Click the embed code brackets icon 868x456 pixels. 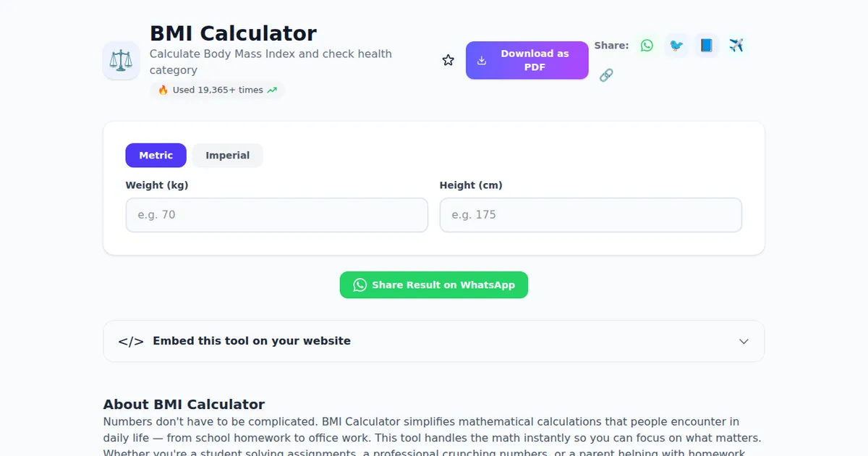point(131,342)
